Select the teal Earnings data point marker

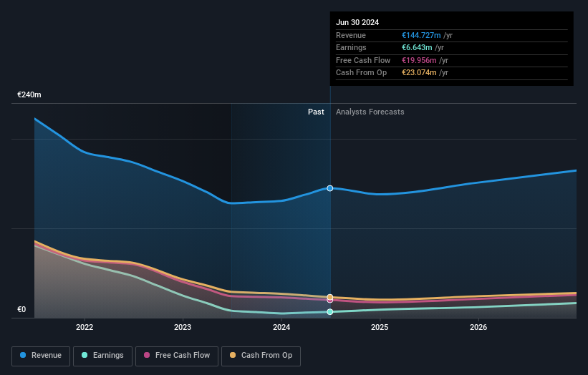(x=330, y=312)
